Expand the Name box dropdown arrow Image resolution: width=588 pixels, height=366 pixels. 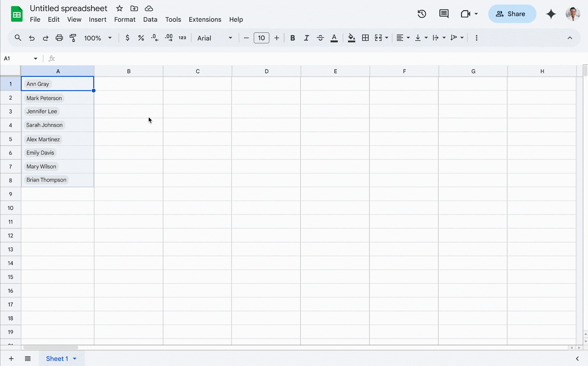click(36, 58)
